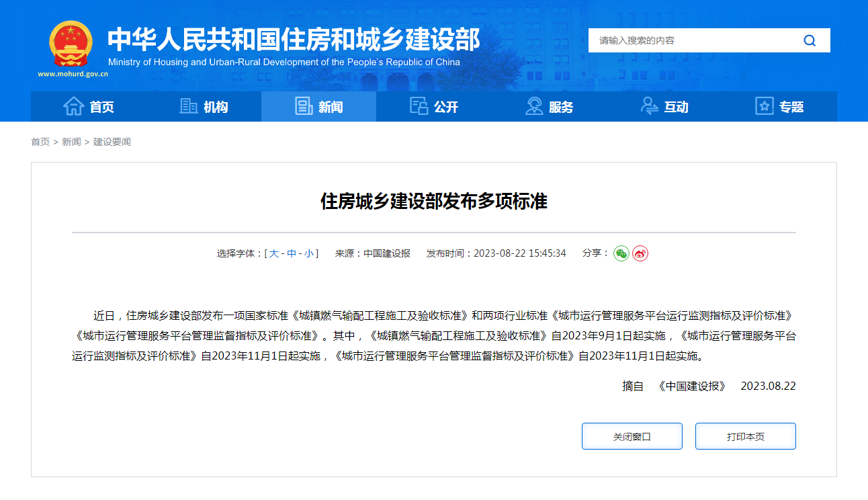Click the 关闭窗口 button

pyautogui.click(x=632, y=435)
